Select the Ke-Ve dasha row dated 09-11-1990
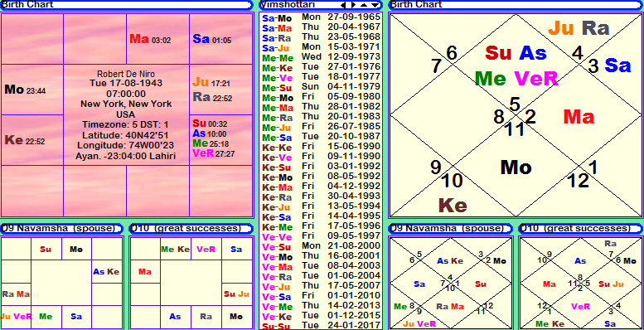Screen dimensions: 644x330 (321, 157)
